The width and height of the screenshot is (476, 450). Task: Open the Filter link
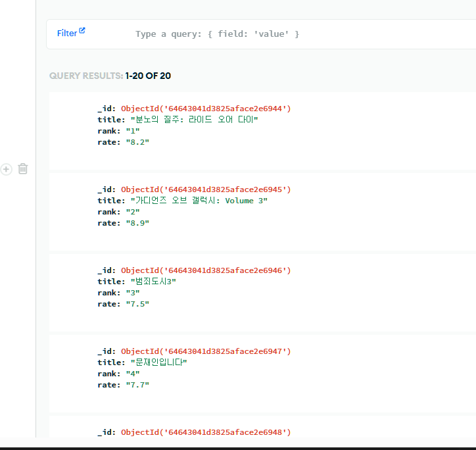(67, 33)
